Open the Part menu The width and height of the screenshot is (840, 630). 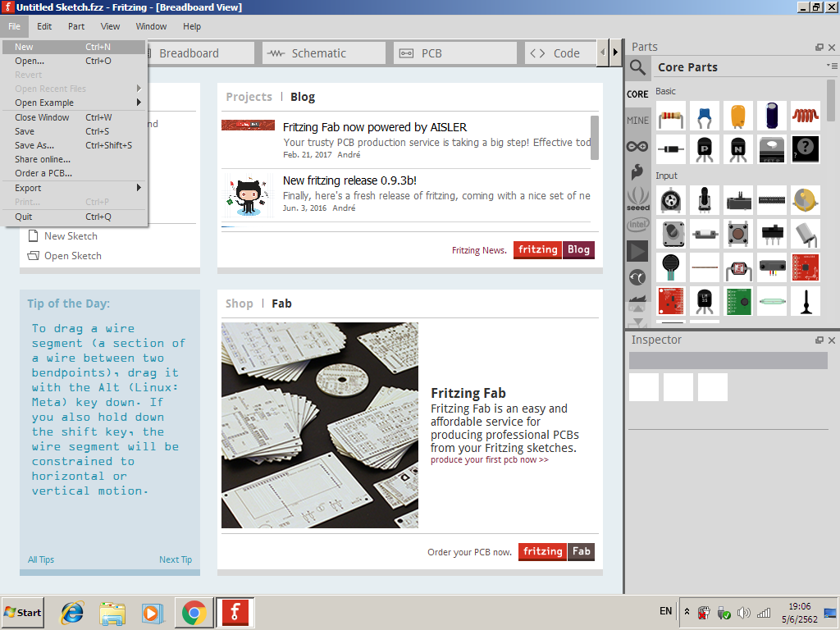[76, 26]
